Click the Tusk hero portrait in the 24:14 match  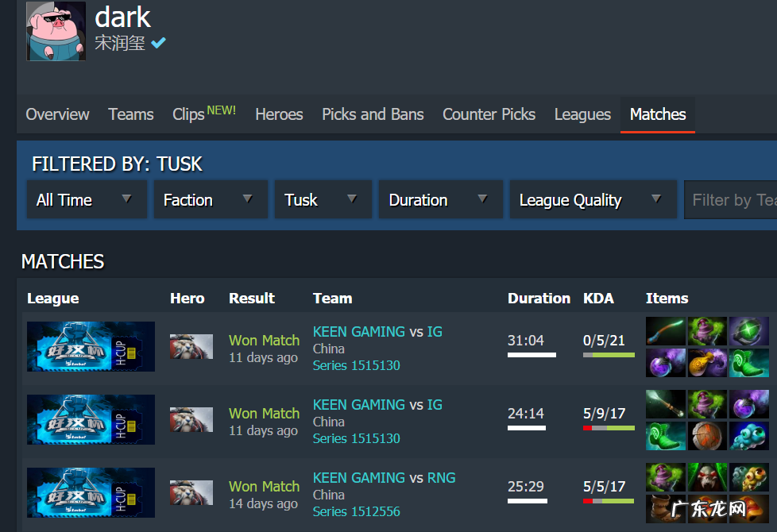pyautogui.click(x=191, y=419)
